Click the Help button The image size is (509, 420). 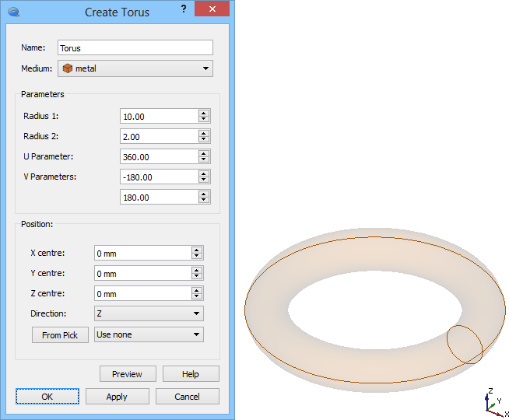click(191, 374)
